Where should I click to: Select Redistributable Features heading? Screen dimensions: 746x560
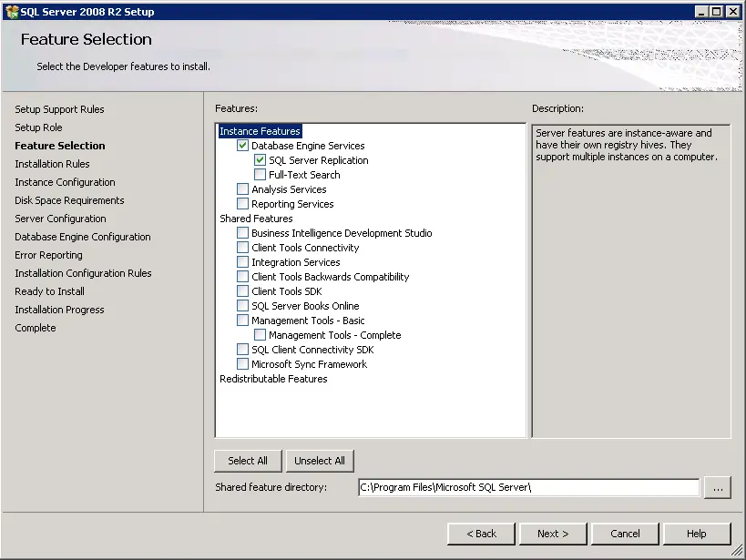pyautogui.click(x=273, y=379)
